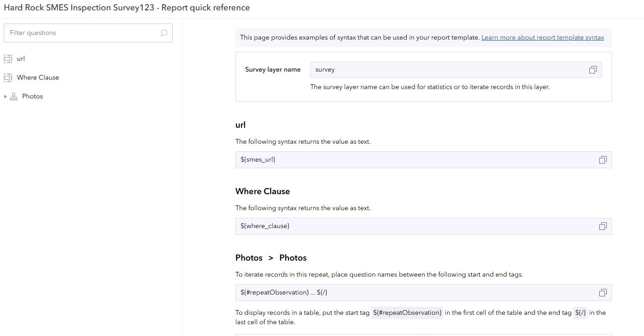The height and width of the screenshot is (336, 644).
Task: Open Learn more about report template syntax
Action: click(x=543, y=37)
